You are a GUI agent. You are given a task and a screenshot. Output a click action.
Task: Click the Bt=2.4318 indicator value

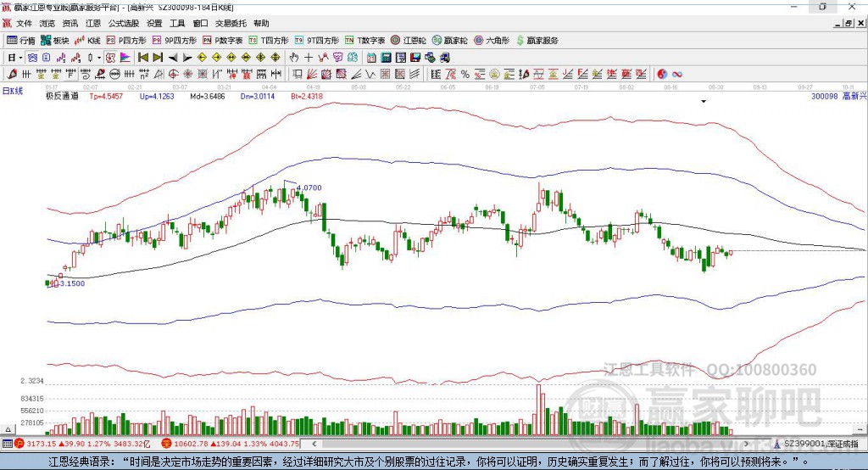pyautogui.click(x=307, y=96)
